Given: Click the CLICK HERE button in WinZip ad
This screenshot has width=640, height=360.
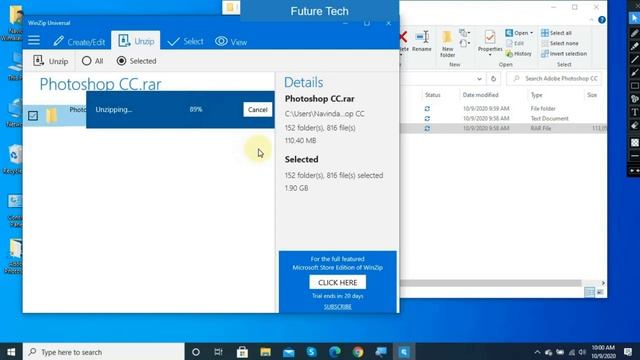Looking at the screenshot, I should (338, 282).
